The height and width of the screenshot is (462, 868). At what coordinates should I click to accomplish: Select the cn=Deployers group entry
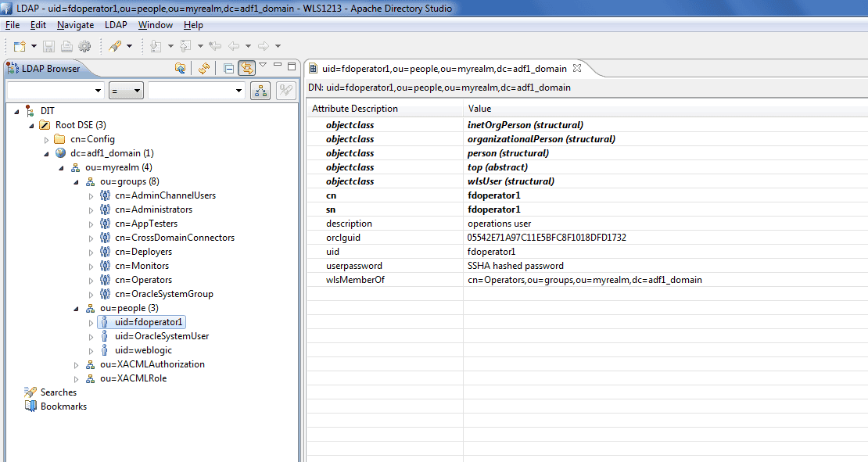[143, 252]
